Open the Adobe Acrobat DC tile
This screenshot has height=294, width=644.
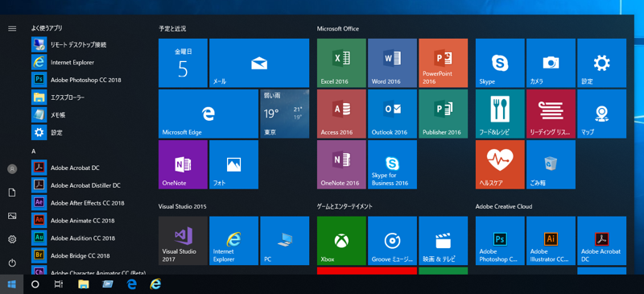(x=601, y=241)
